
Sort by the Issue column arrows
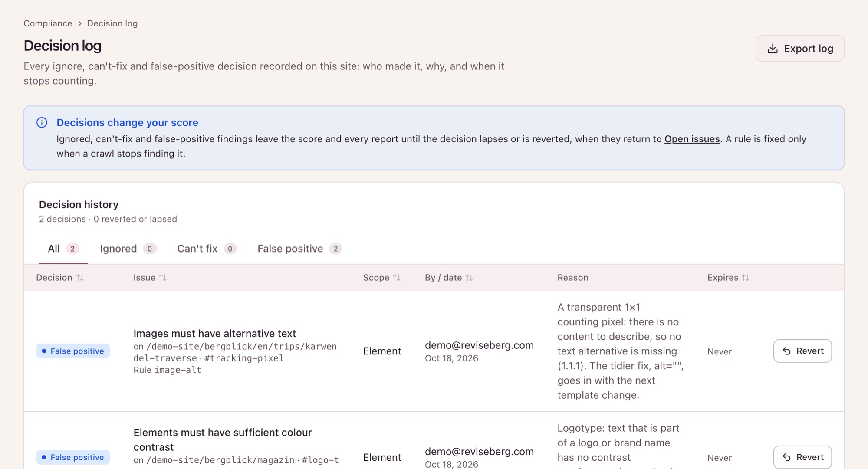click(163, 278)
